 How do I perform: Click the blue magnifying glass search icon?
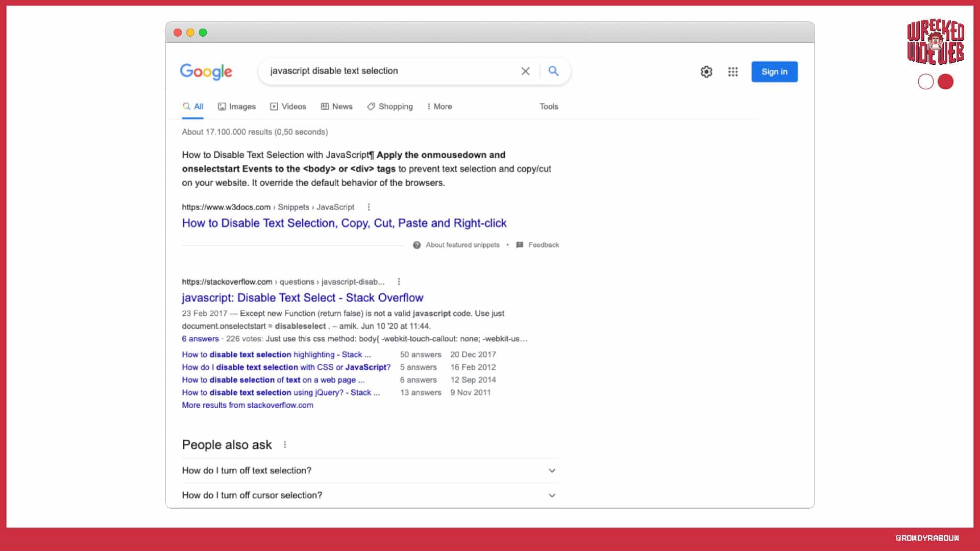tap(553, 71)
